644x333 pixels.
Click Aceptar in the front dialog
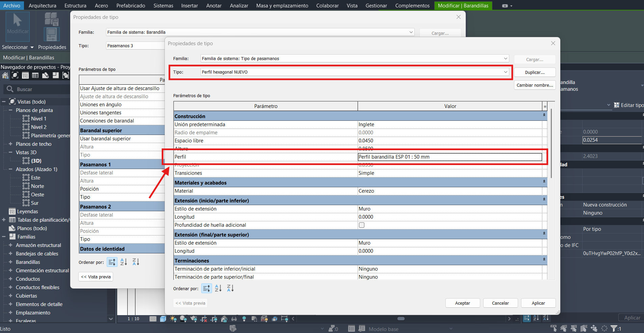click(x=462, y=303)
